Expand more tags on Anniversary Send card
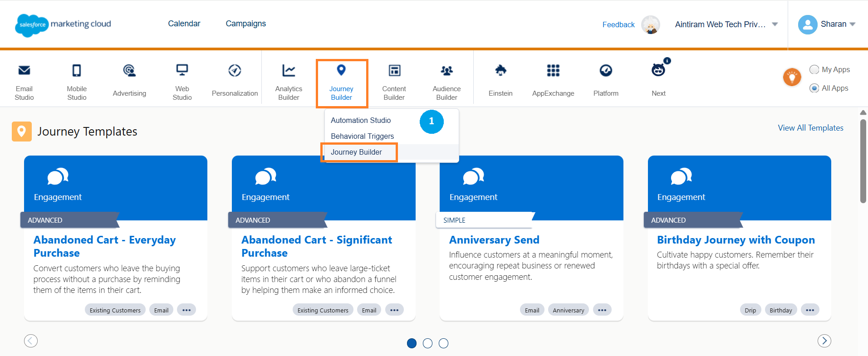The width and height of the screenshot is (868, 356). [x=602, y=310]
